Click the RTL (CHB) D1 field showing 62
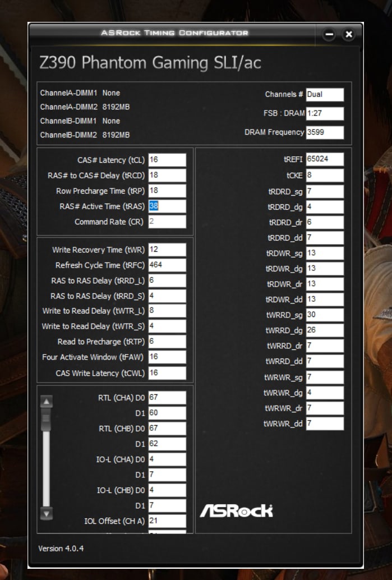This screenshot has width=392, height=580. point(167,444)
